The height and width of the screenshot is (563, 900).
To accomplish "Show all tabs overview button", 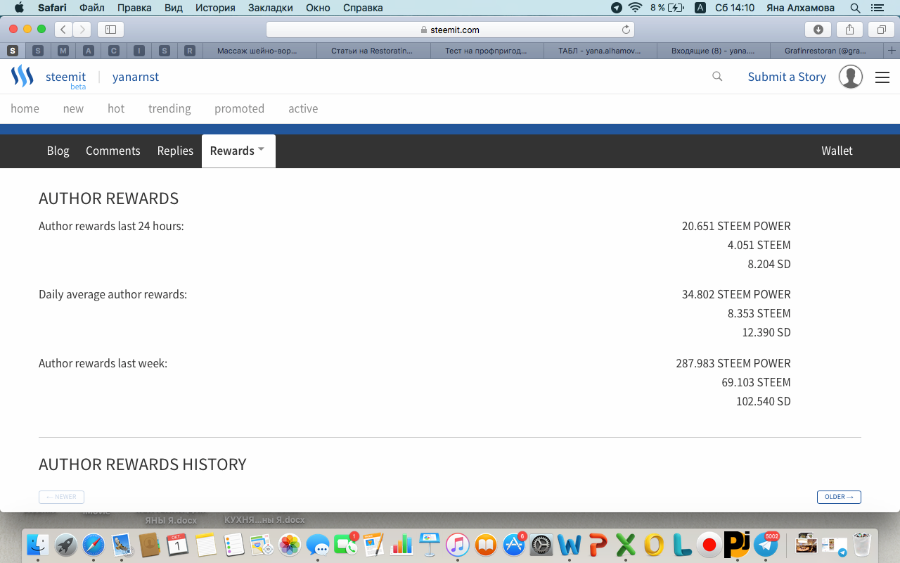I will (881, 29).
